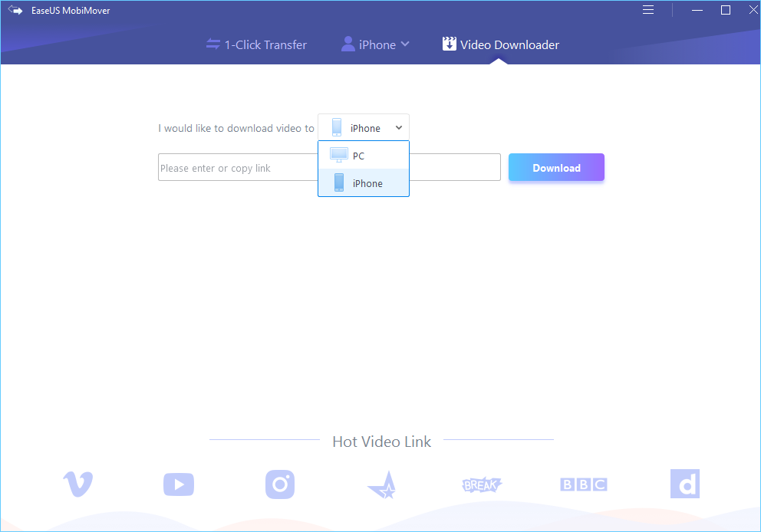Image resolution: width=761 pixels, height=532 pixels.
Task: Open the Break video site icon
Action: tap(482, 484)
